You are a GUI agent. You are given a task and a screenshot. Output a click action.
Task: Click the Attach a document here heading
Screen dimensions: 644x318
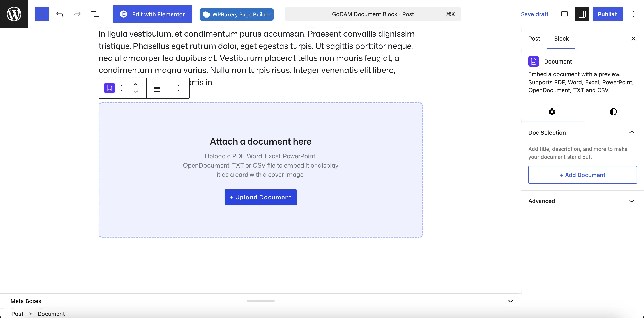pos(260,141)
